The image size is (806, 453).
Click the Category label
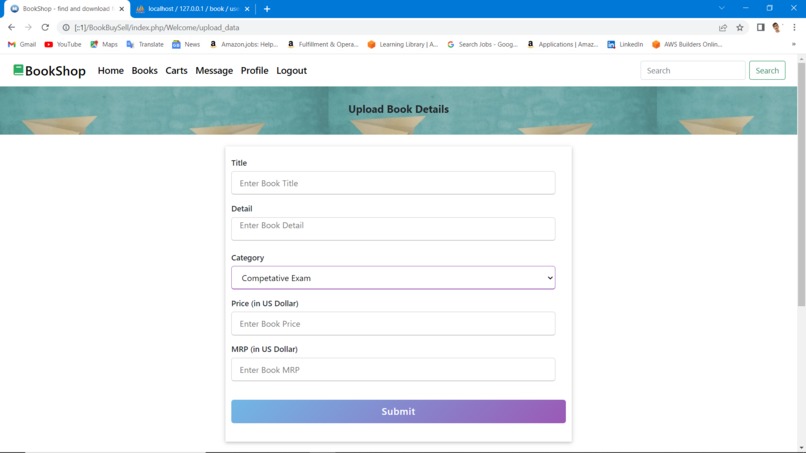tap(248, 257)
